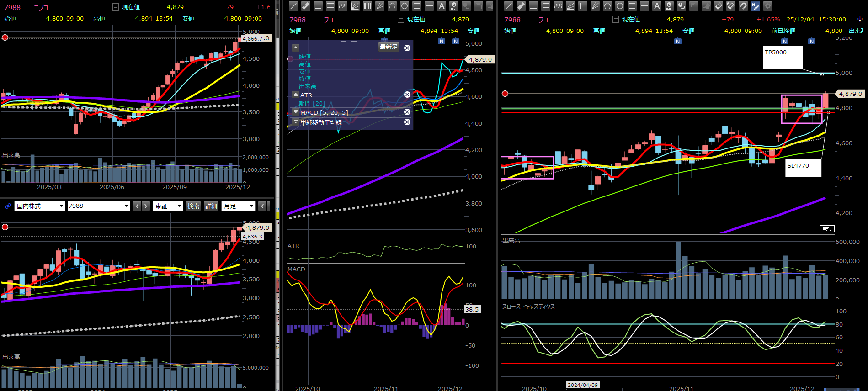868x391 pixels.
Task: Expand the 月足 timeframe dropdown
Action: tap(238, 206)
